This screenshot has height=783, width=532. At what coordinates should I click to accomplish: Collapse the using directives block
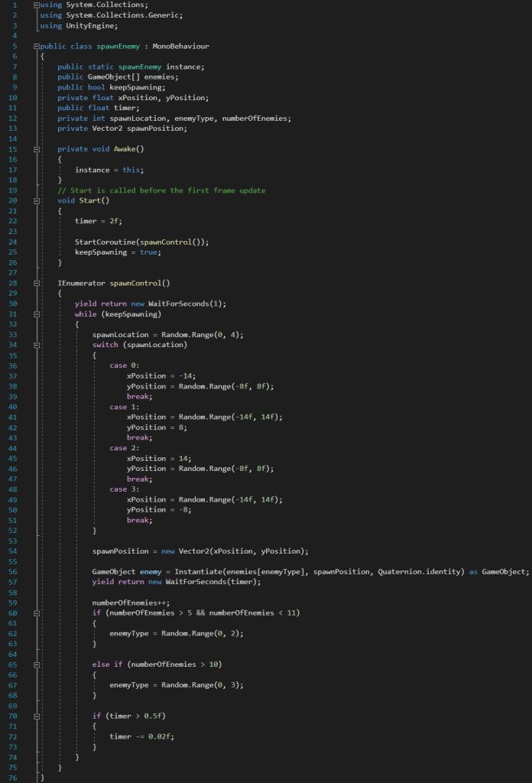coord(37,5)
